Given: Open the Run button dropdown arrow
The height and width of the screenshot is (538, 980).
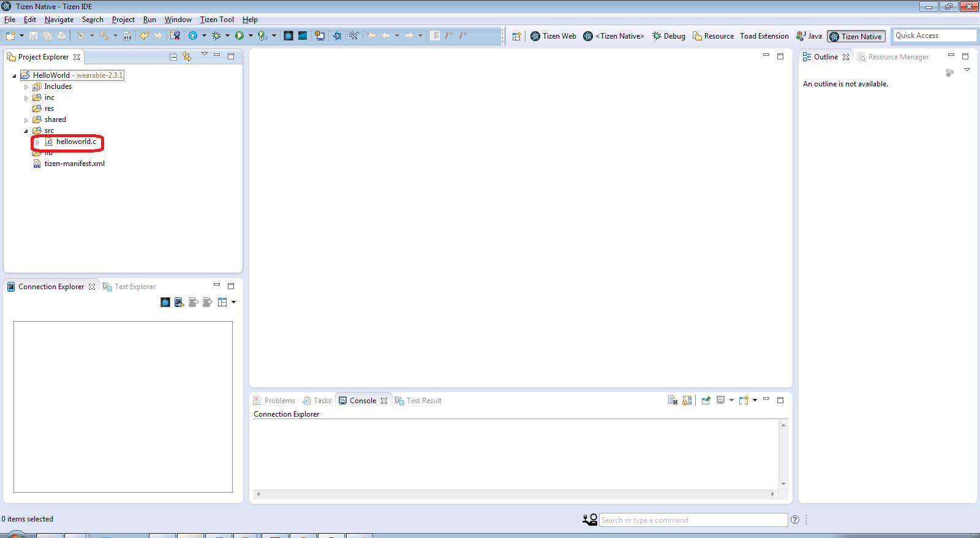Looking at the screenshot, I should pos(251,36).
